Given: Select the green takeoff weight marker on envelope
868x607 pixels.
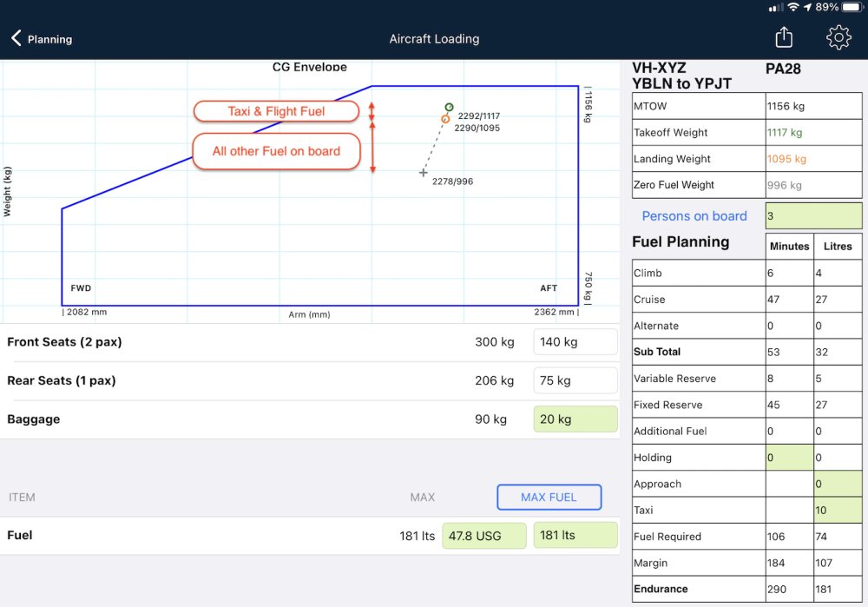Looking at the screenshot, I should (x=449, y=108).
